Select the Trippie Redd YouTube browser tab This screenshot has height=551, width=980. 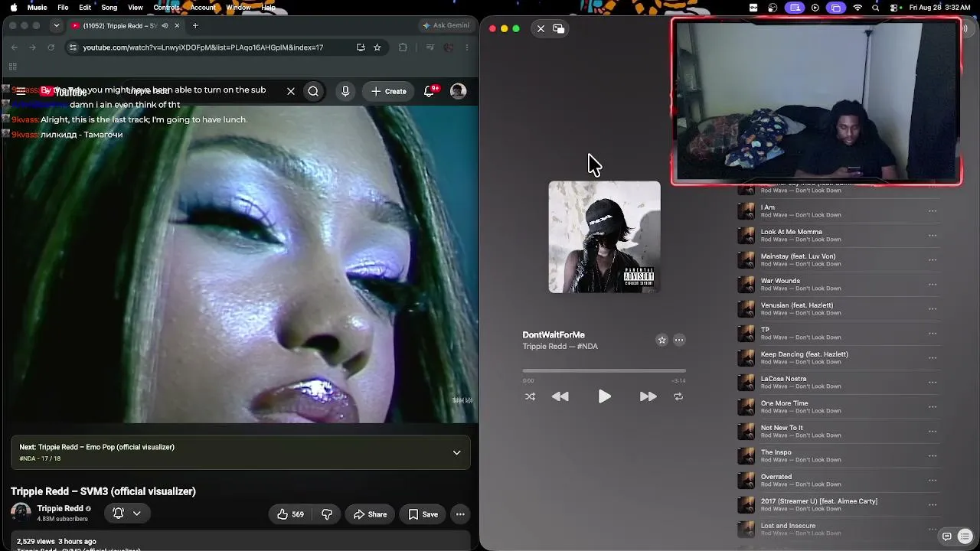click(126, 26)
